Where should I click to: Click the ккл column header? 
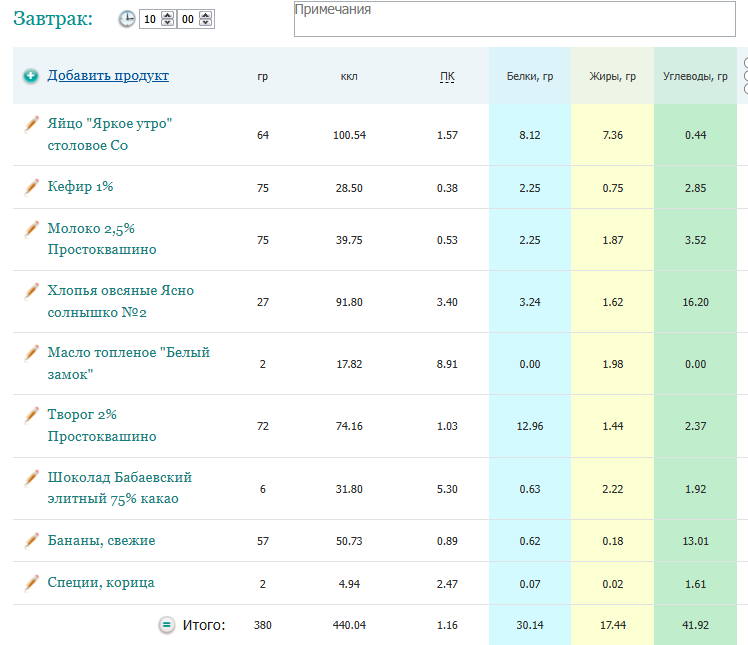pyautogui.click(x=349, y=76)
